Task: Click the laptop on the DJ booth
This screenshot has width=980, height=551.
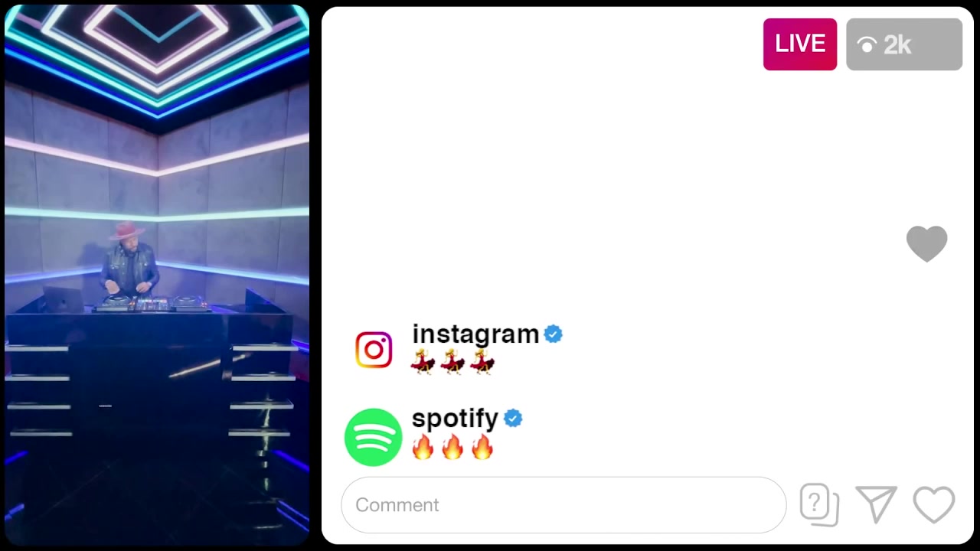Action: click(64, 299)
